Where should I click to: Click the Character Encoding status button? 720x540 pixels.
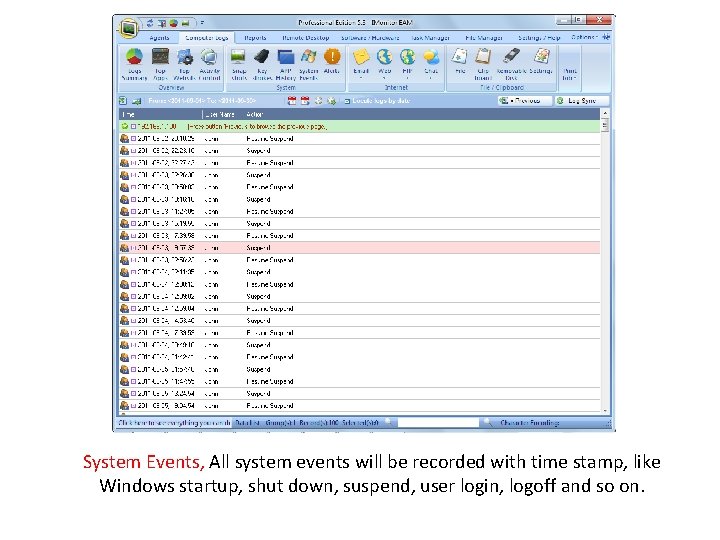529,422
